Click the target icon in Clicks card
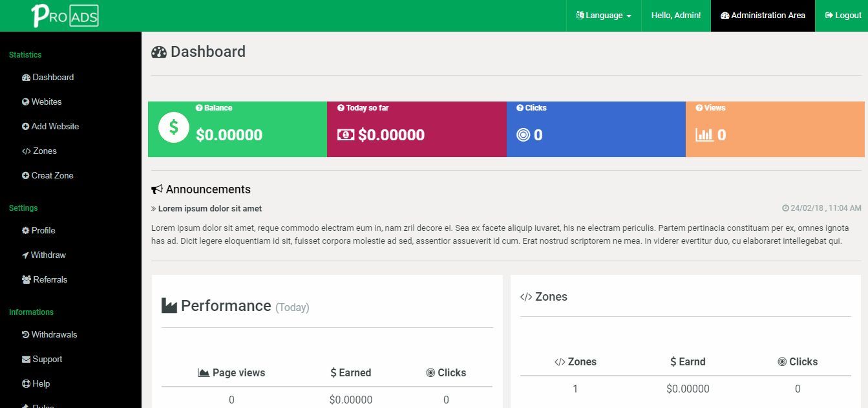Viewport: 868px width, 408px height. click(x=524, y=135)
